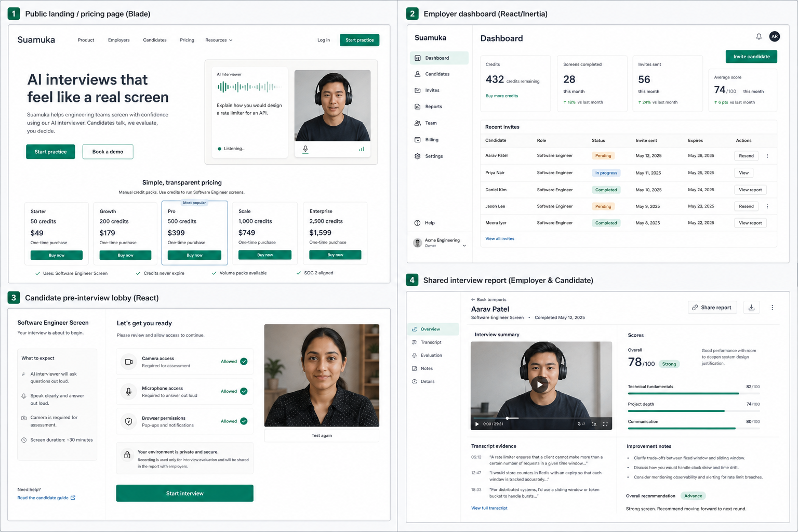Screen dimensions: 798x532
Task: Switch to the Notes report tab
Action: click(x=427, y=368)
